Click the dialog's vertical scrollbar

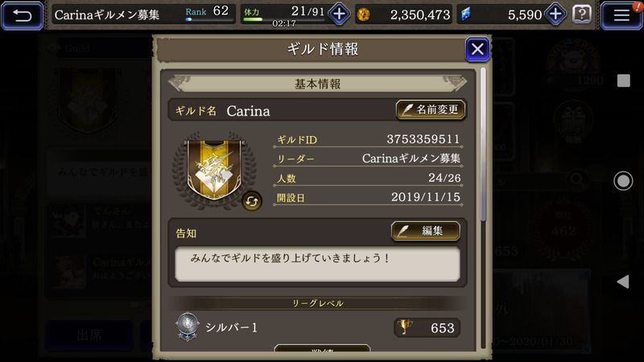tap(483, 145)
